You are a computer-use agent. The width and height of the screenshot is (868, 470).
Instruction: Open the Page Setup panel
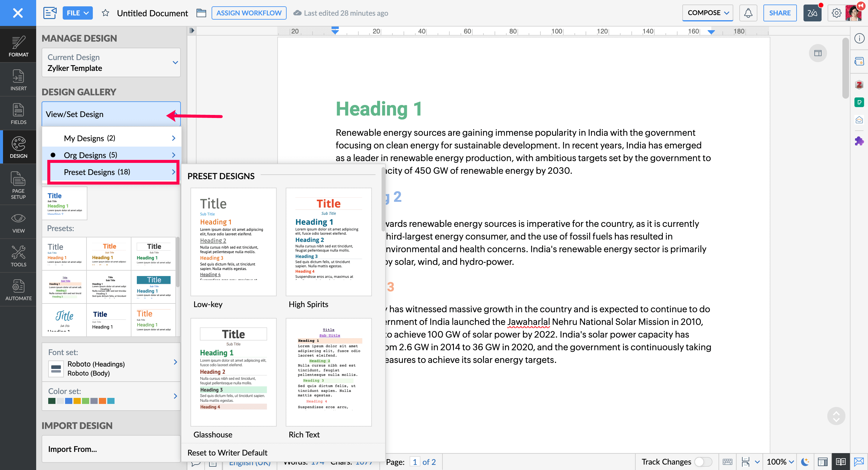click(18, 185)
